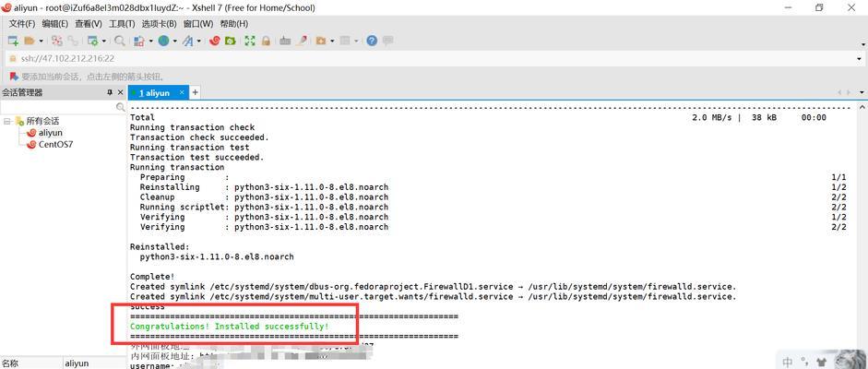Open the 工具(T) menu

point(122,24)
